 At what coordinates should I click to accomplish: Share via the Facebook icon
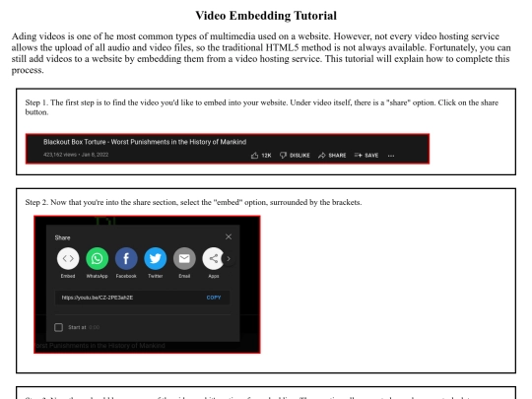tap(126, 258)
